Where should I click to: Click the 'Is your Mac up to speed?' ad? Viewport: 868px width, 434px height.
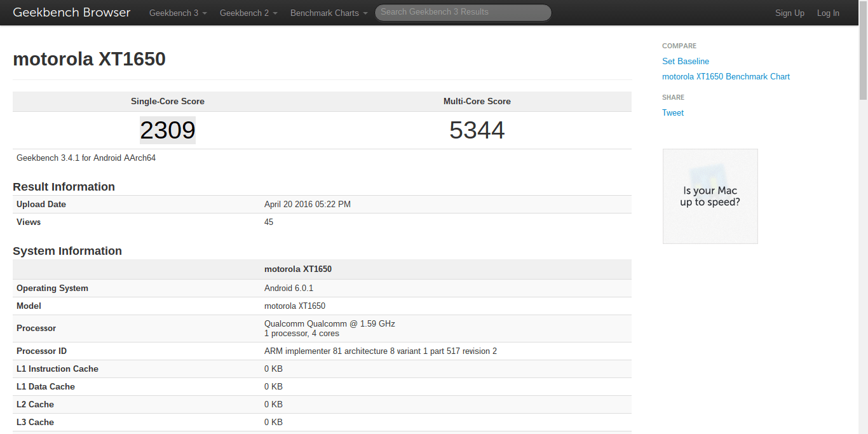click(710, 196)
